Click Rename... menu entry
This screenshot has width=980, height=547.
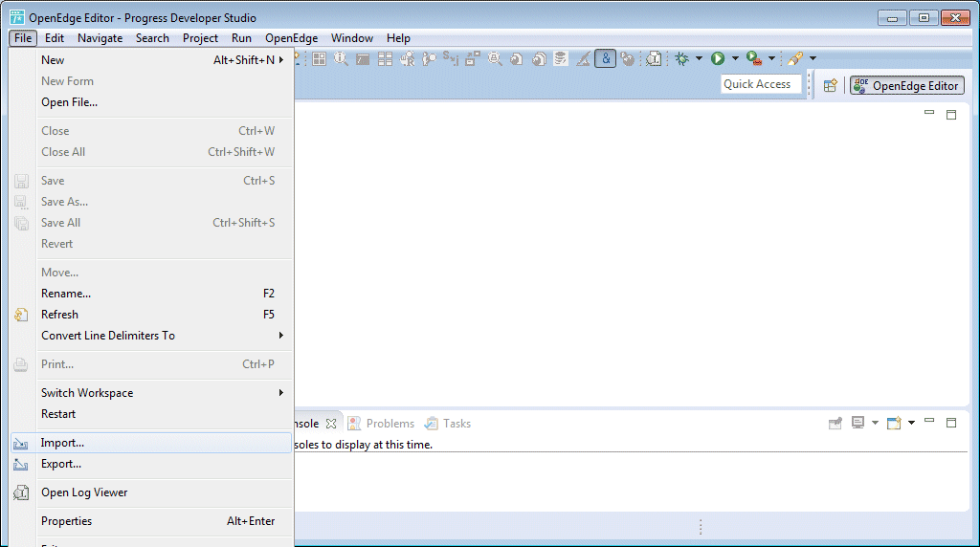(x=151, y=294)
